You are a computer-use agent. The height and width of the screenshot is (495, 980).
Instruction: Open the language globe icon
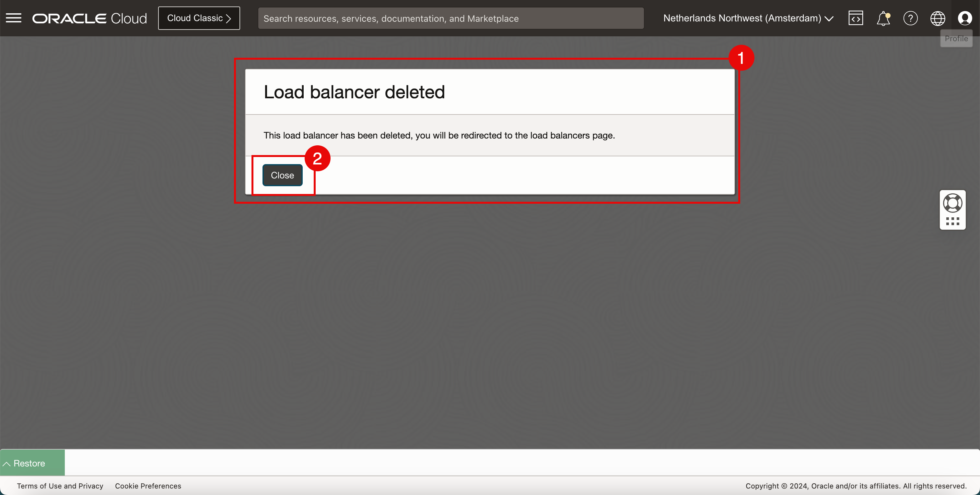click(x=938, y=18)
